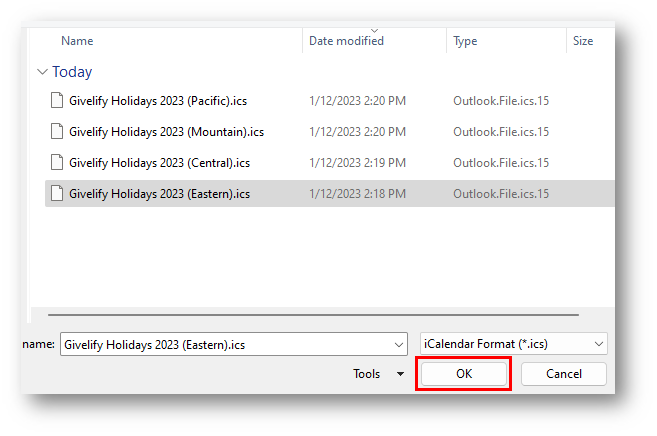Screen dimensions: 657x436
Task: Sort by Size column header
Action: [x=582, y=41]
